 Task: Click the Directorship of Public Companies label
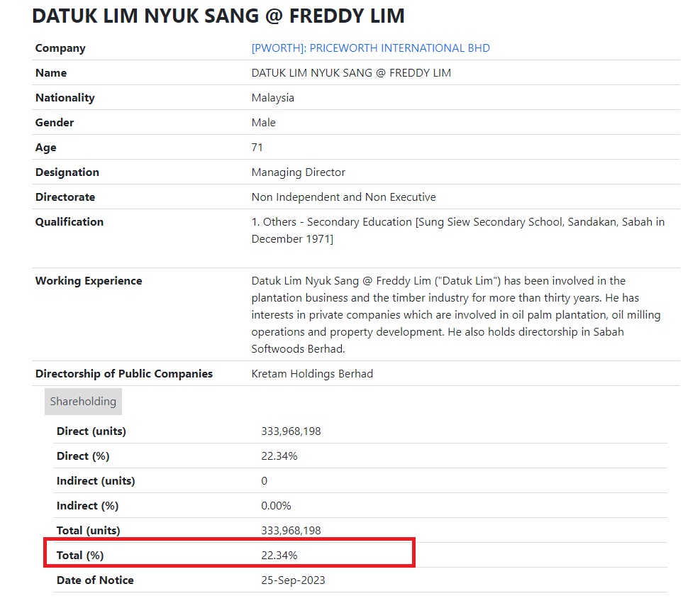tap(124, 374)
